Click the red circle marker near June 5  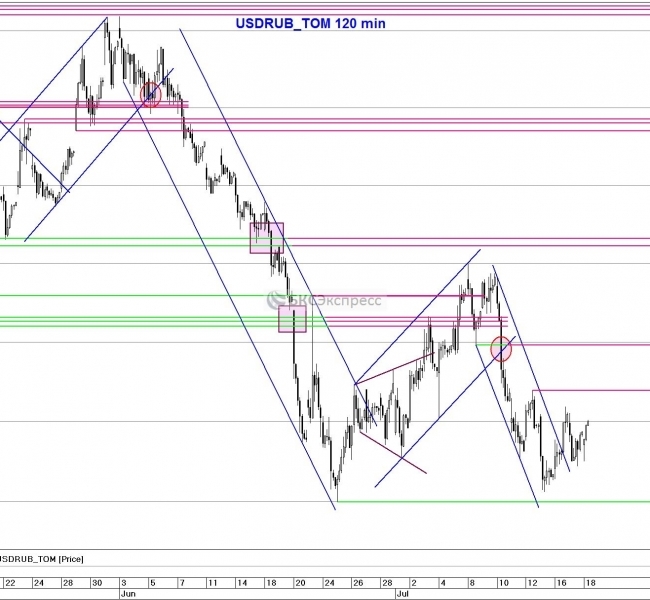point(150,95)
